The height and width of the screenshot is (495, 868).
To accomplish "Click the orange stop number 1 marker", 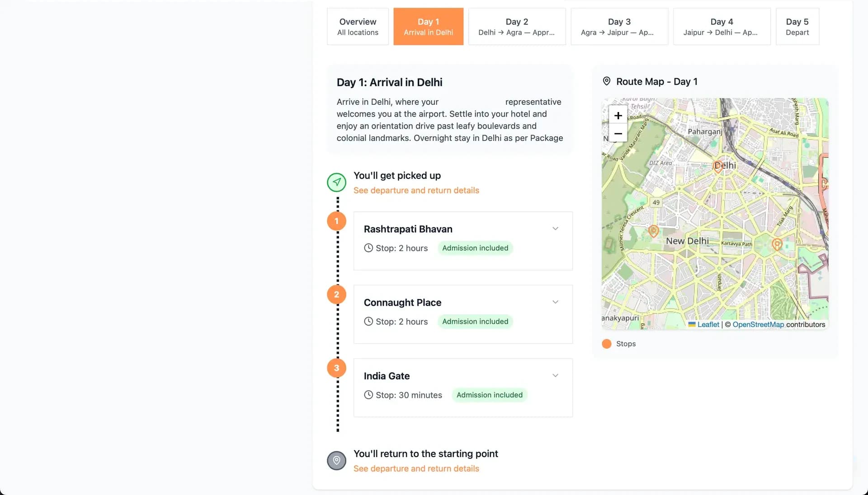I will tap(336, 221).
